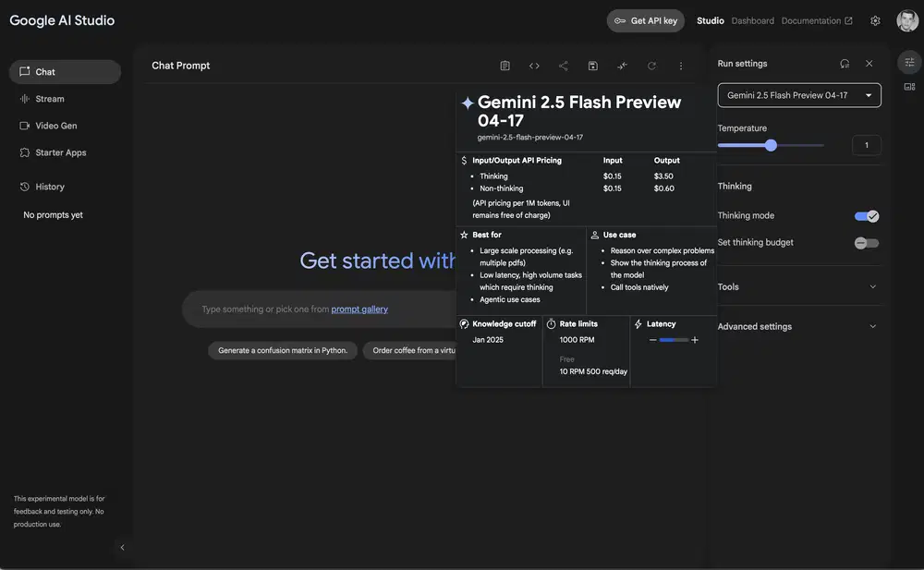Expand the Tools section
This screenshot has height=570, width=924.
point(797,286)
